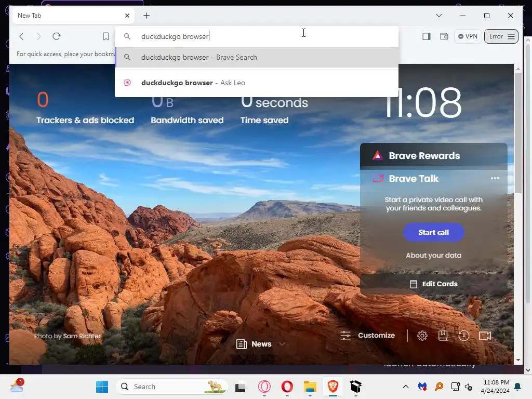Image resolution: width=532 pixels, height=399 pixels.
Task: Open the Brave Wallet icon
Action: click(444, 36)
